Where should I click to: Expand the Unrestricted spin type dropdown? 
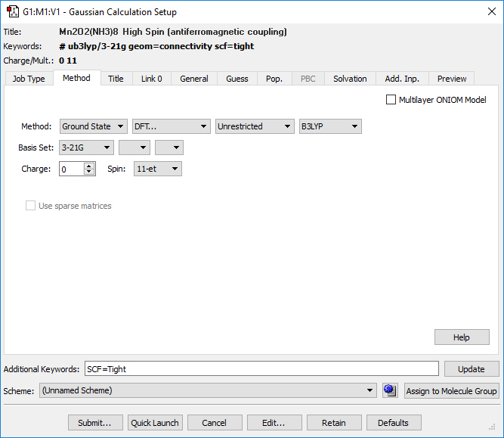tap(255, 126)
